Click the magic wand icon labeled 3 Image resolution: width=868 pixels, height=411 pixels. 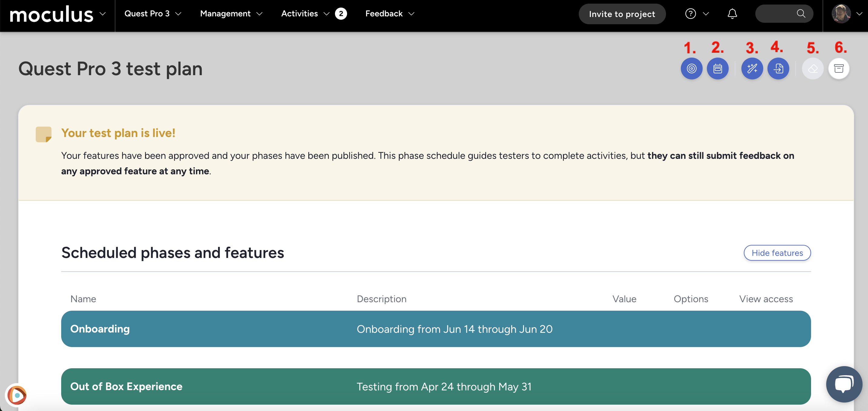click(752, 69)
